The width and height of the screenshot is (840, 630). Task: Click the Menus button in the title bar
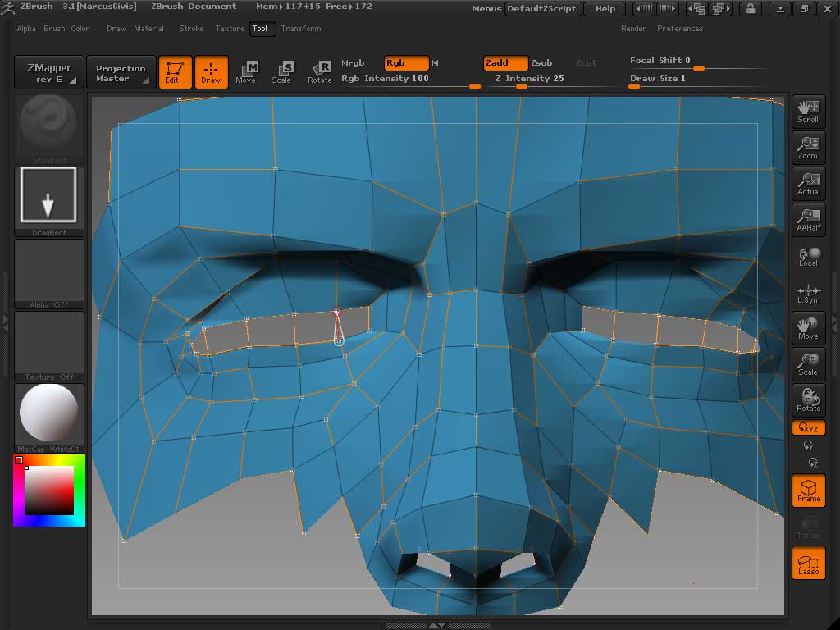487,8
